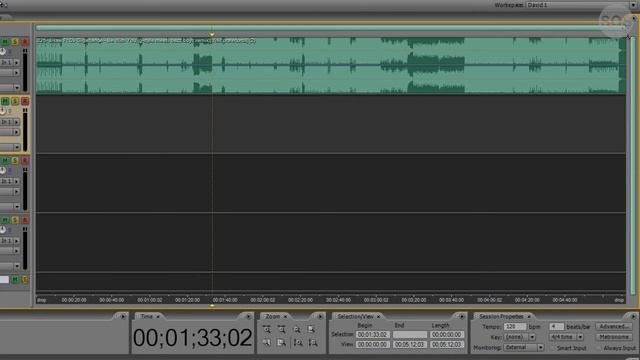This screenshot has height=360, width=640.
Task: Close the Session Properties panel tab
Action: tap(529, 317)
